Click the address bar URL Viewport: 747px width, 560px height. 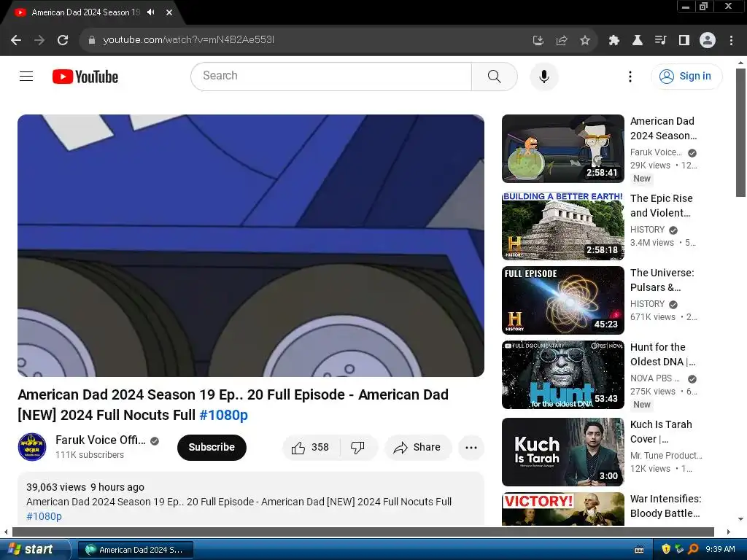(189, 40)
